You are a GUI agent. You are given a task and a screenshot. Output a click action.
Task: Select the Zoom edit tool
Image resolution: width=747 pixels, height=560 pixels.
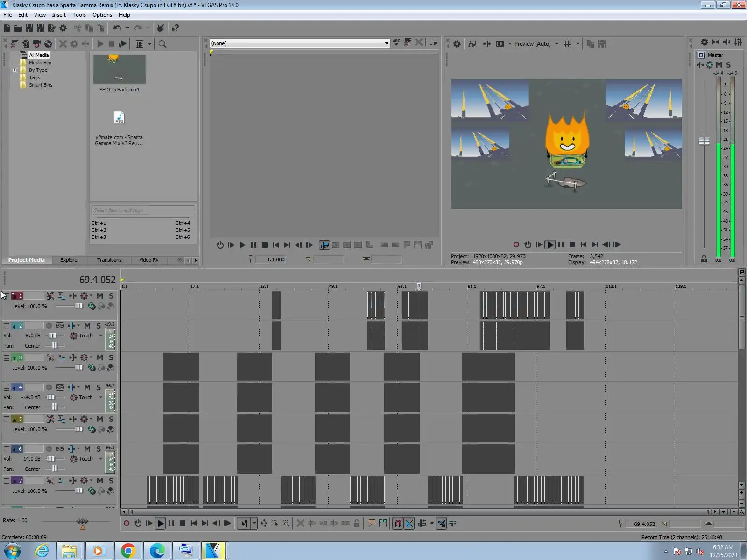(286, 524)
